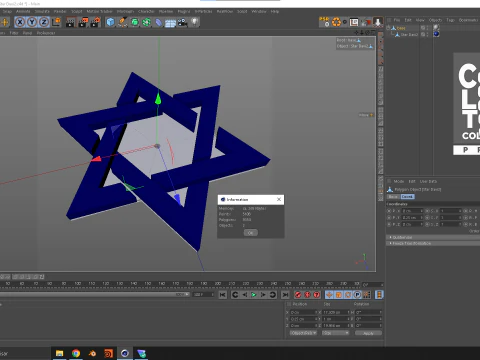
Task: Open the Render Settings clapperboard icon
Action: [95, 22]
